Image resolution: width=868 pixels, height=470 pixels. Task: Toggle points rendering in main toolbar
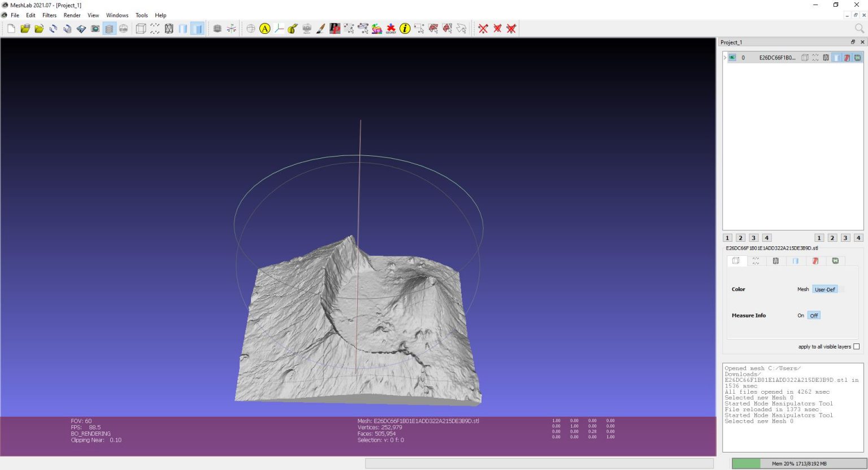(155, 28)
